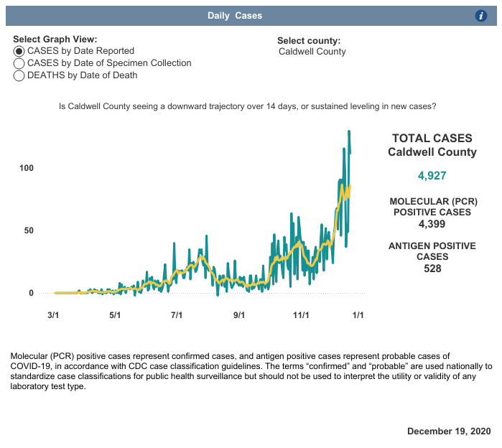Click the Daily Cases header title
The width and height of the screenshot is (502, 448).
point(235,16)
